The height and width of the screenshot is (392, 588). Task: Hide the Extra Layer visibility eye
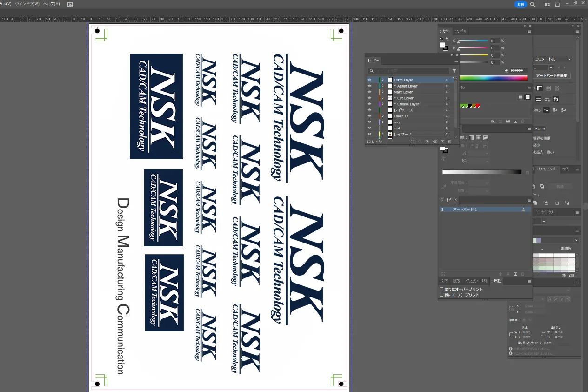tap(369, 80)
